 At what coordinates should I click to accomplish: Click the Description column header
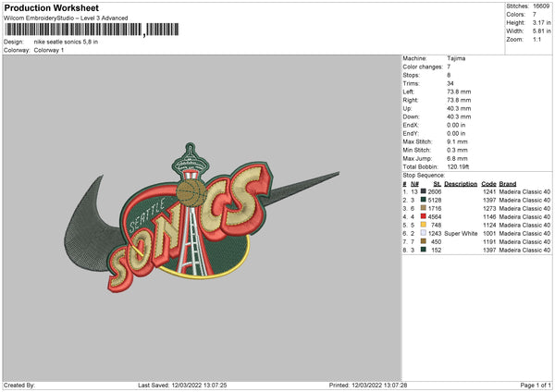coord(461,184)
